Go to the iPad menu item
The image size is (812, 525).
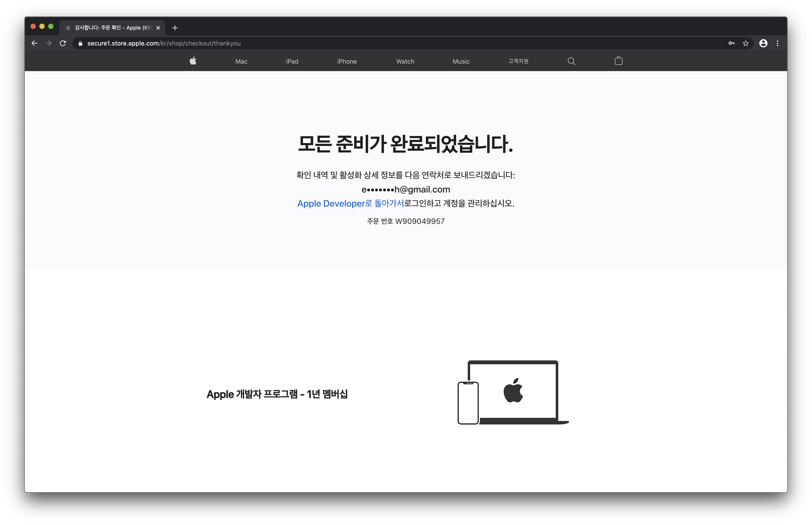pos(292,61)
